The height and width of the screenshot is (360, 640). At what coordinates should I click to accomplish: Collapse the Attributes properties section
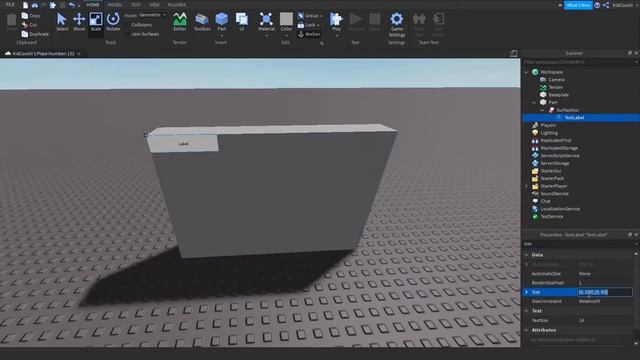pos(526,330)
